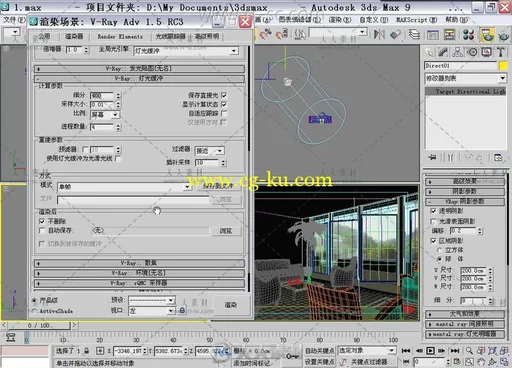512x368 pixels.
Task: Enable the 自适应跟踪 checkbox
Action: click(224, 113)
